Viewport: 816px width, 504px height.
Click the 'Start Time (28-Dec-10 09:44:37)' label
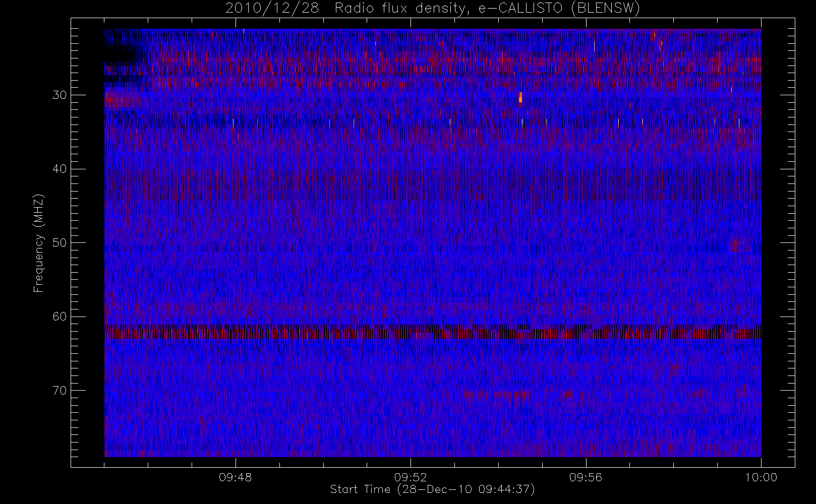click(432, 489)
